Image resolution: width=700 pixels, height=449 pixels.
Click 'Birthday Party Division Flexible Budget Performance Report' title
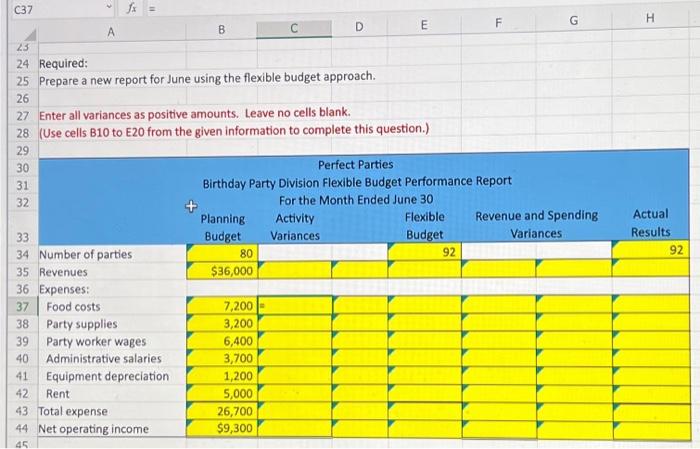point(357,182)
